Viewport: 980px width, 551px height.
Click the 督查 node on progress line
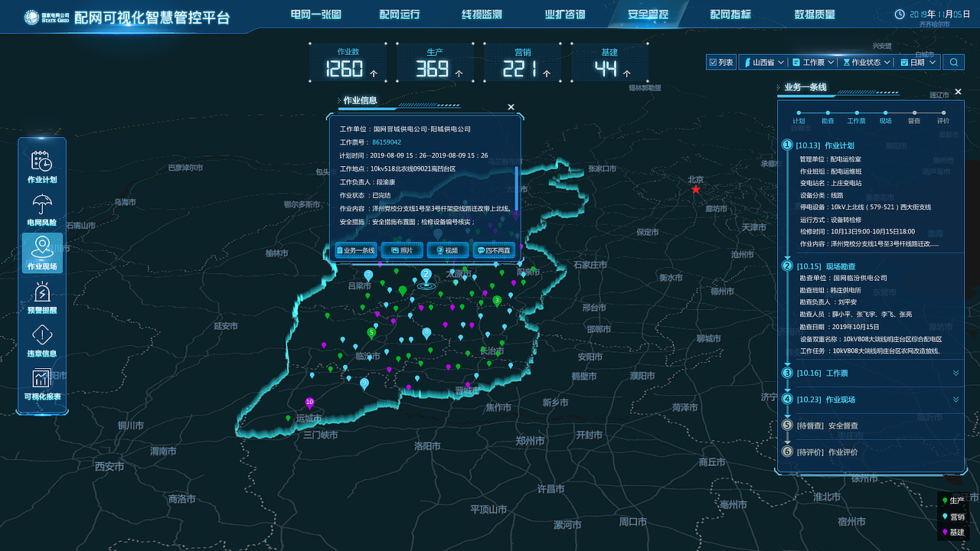coord(914,112)
